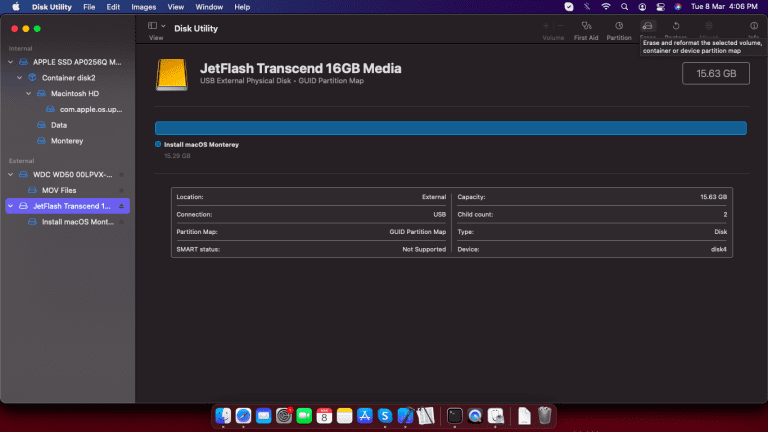Open the Edit menu
Viewport: 768px width, 432px height.
(x=113, y=7)
